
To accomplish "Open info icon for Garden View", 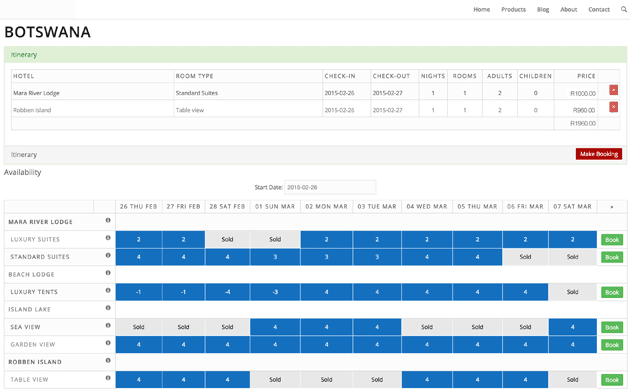I will point(108,343).
